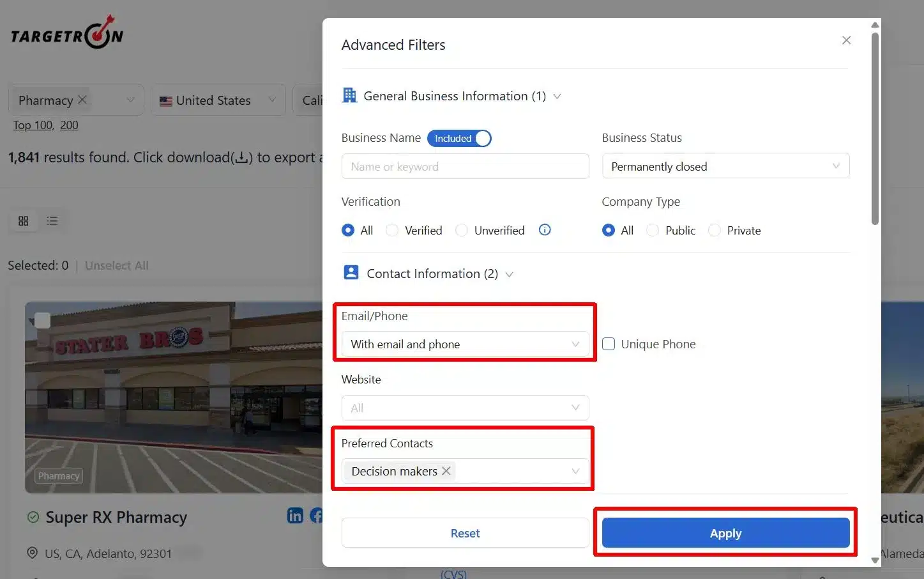
Task: Open the verification info icon
Action: [x=545, y=230]
